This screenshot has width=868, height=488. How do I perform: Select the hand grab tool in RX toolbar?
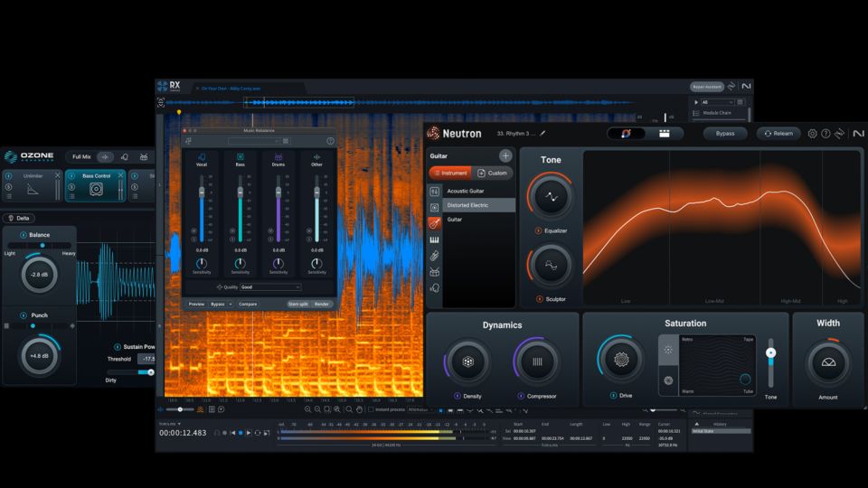(359, 409)
